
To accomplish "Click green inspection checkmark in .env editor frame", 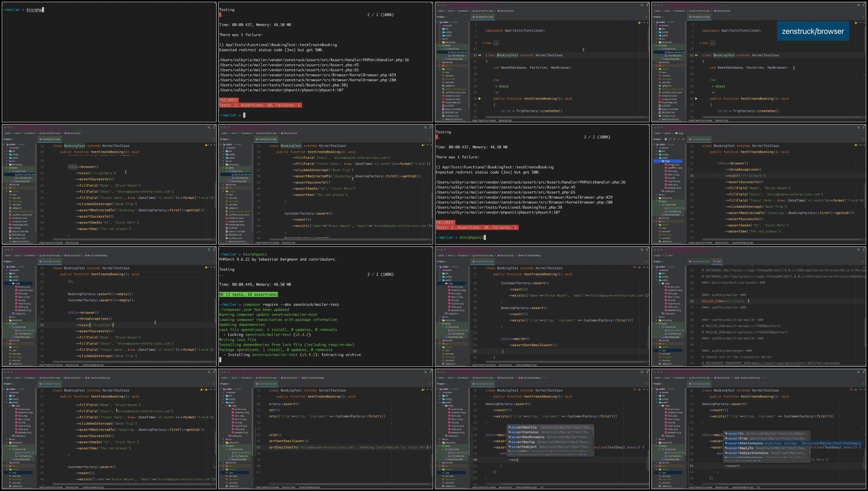I will (863, 266).
